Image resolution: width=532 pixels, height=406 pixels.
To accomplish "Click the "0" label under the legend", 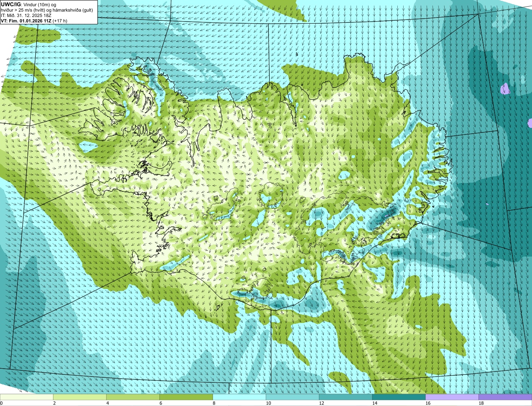I will (x=1, y=403).
